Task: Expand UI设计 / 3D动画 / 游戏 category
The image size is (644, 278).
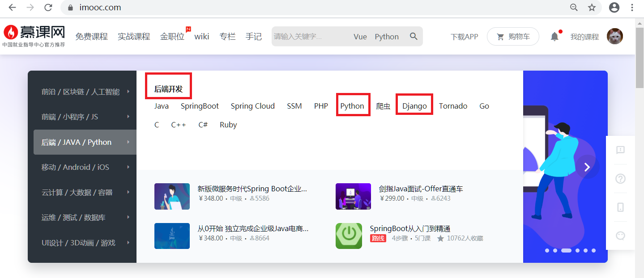Action: (85, 243)
